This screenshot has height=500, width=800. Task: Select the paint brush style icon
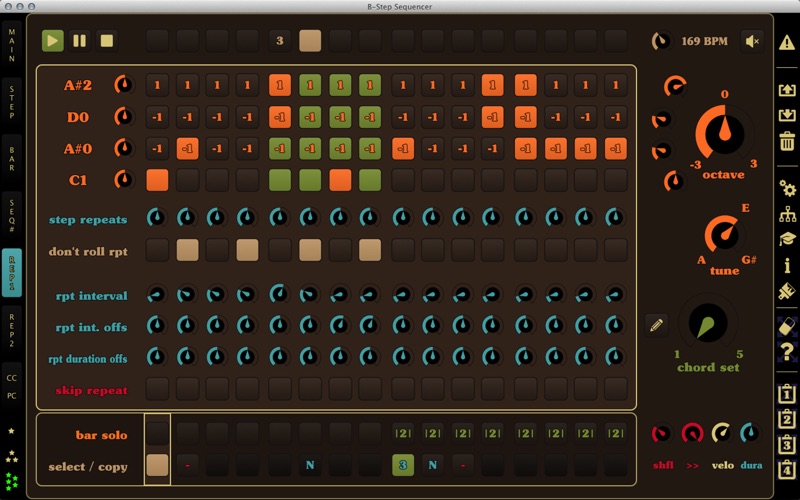click(x=787, y=291)
